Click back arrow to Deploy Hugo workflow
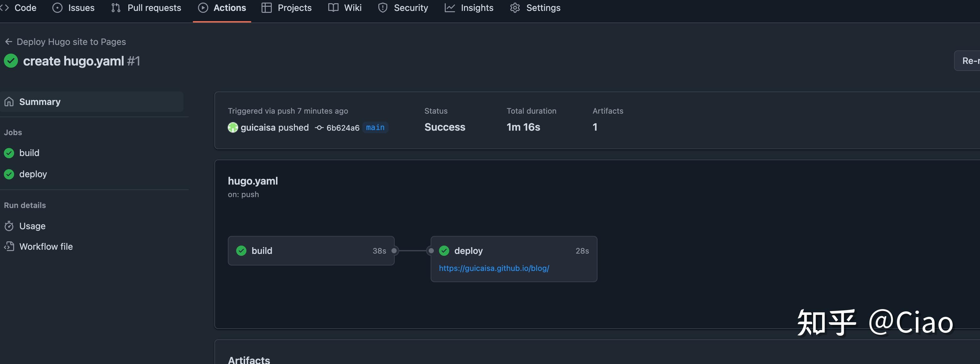The height and width of the screenshot is (364, 980). click(8, 41)
